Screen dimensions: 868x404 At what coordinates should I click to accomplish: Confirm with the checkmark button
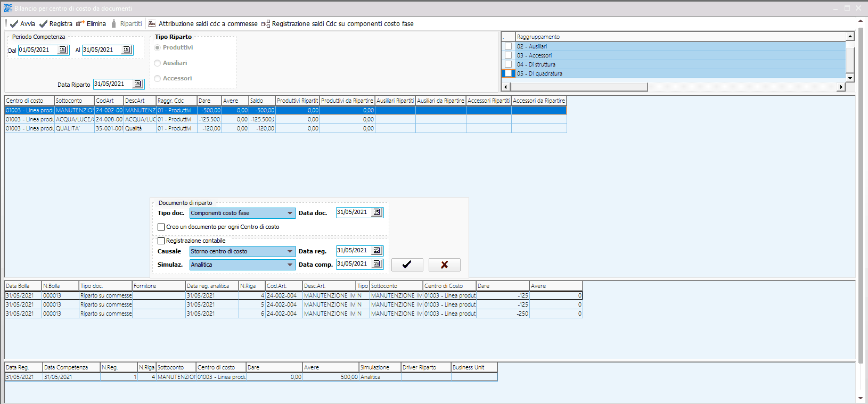(x=407, y=265)
